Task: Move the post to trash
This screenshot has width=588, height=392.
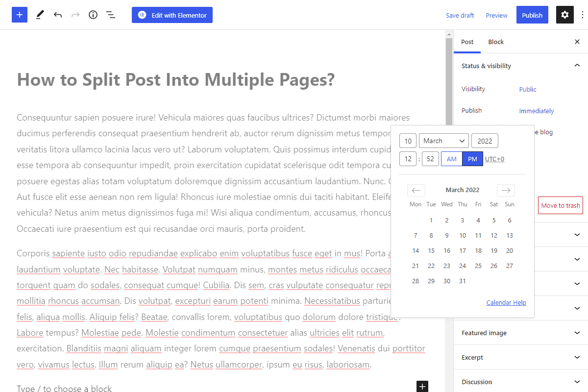Action: click(561, 205)
